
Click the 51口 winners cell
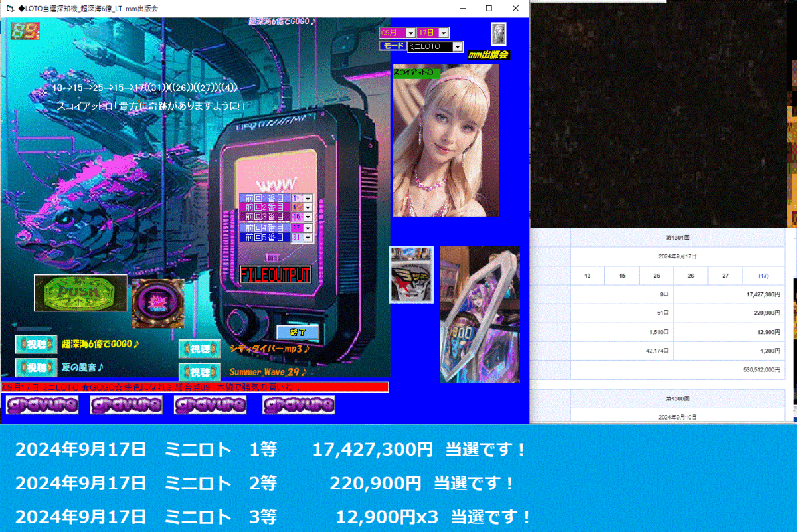[x=622, y=313]
